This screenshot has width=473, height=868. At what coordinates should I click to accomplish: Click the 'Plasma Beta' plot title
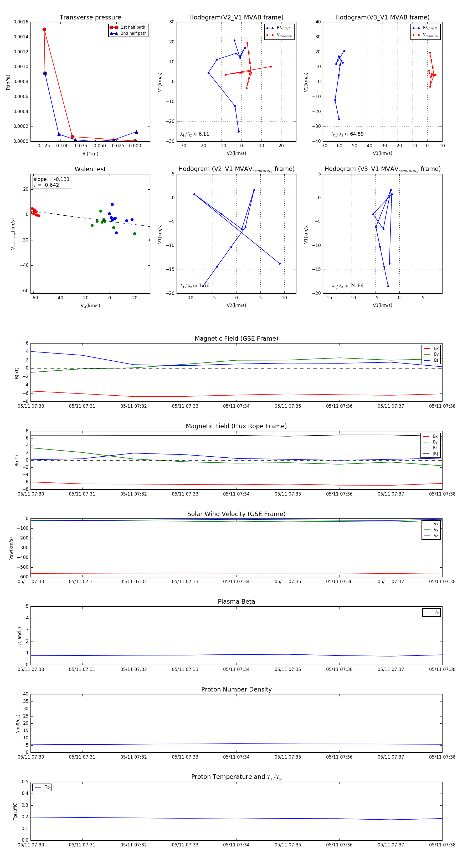tap(236, 602)
